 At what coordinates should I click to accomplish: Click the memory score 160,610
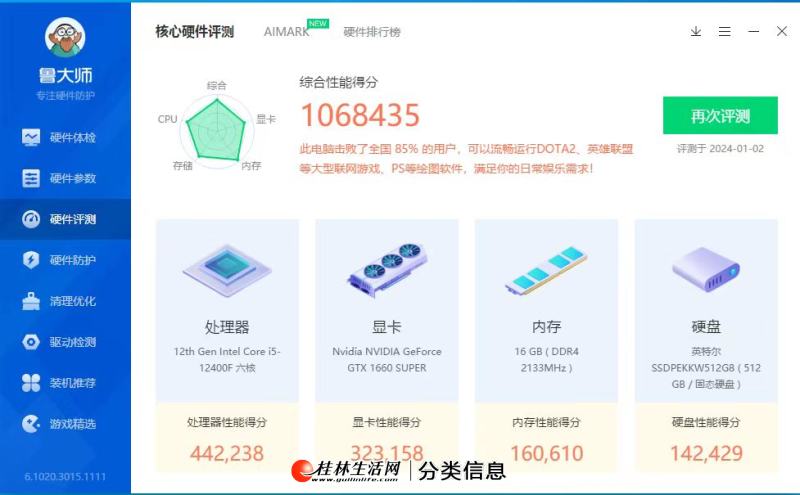tap(546, 453)
